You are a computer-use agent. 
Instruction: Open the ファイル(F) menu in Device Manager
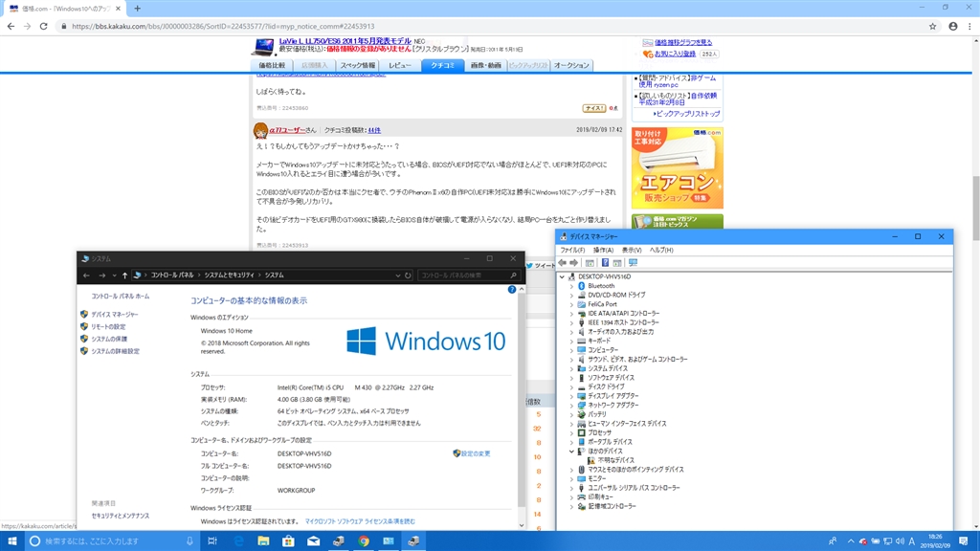pos(572,250)
